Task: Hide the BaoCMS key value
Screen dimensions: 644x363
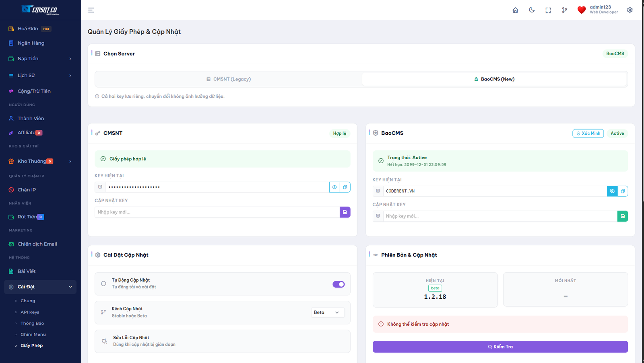Action: tap(612, 191)
